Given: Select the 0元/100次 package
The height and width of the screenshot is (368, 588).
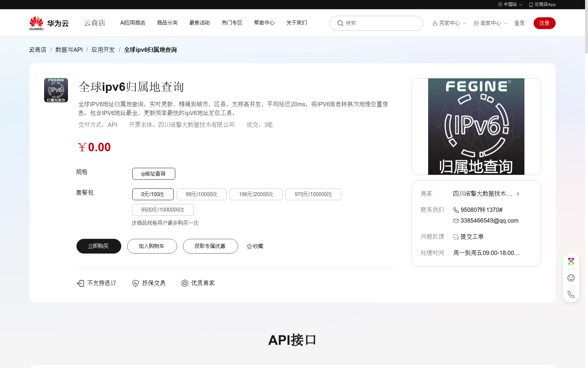Looking at the screenshot, I should [153, 194].
